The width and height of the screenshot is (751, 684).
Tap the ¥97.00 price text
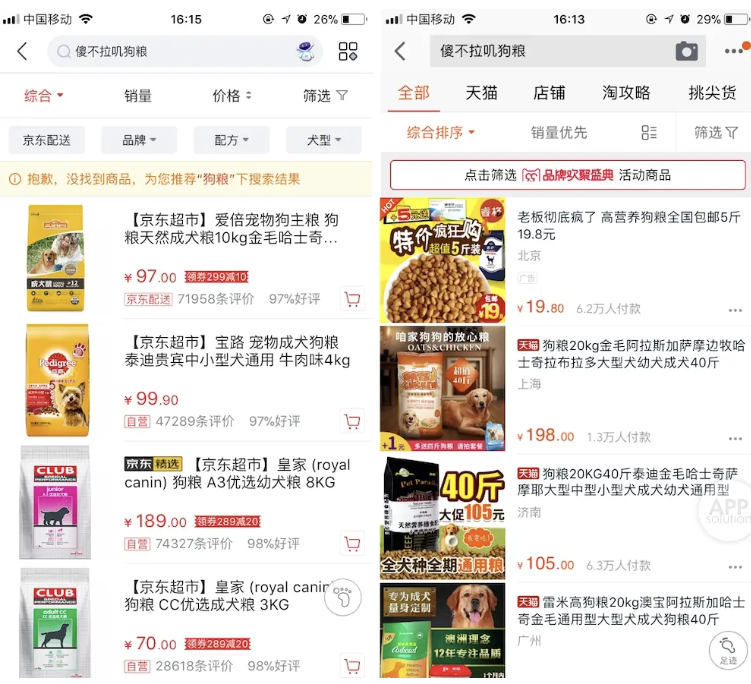coord(150,276)
